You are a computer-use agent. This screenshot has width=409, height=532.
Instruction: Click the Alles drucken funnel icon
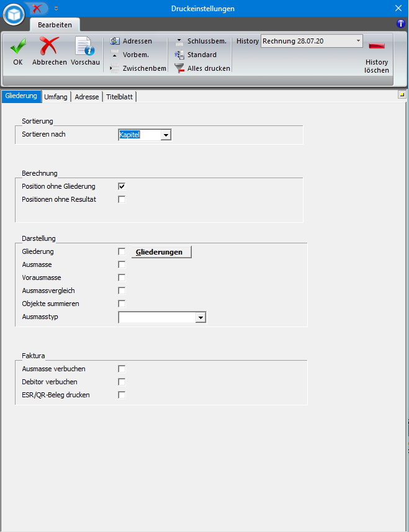tap(179, 68)
